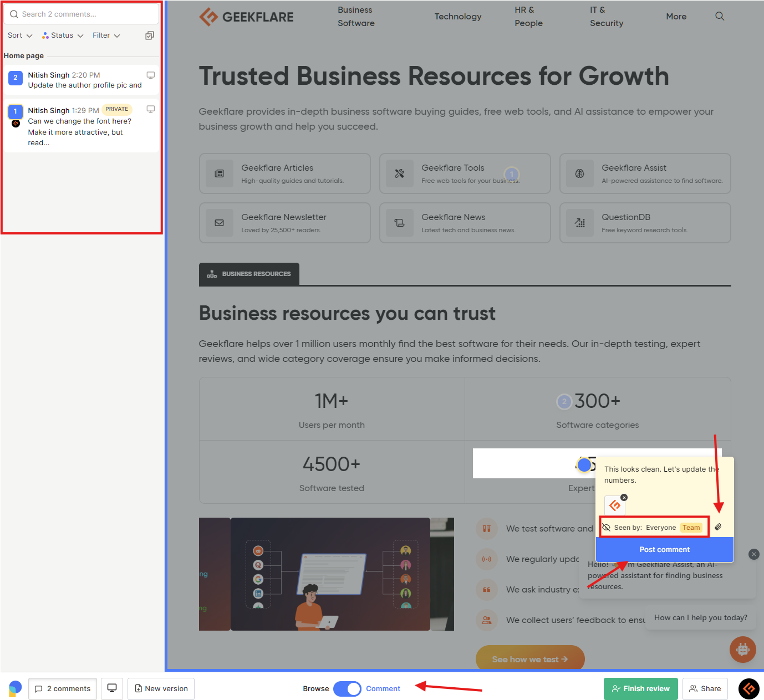
Task: Click the markup.io logo in the bottom bar
Action: point(15,688)
